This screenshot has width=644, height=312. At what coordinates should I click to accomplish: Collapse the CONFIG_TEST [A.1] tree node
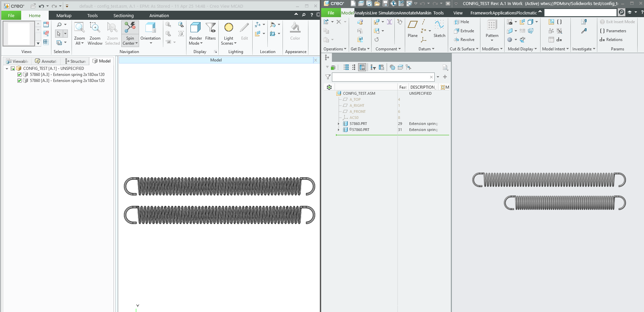pos(7,69)
